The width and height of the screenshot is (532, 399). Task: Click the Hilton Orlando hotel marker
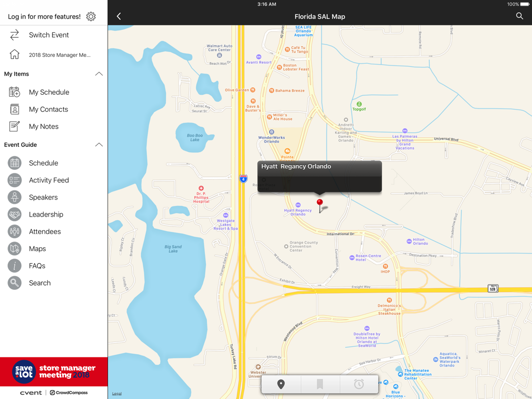[409, 242]
